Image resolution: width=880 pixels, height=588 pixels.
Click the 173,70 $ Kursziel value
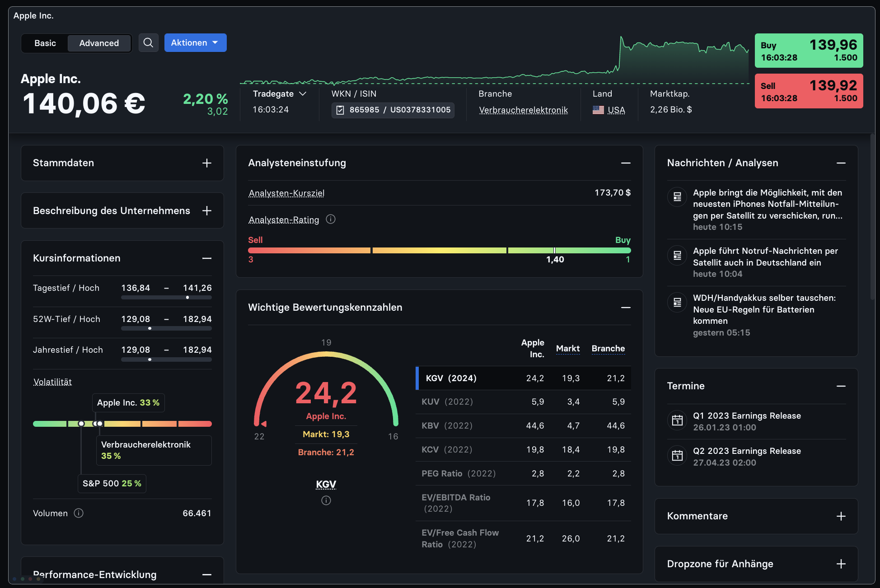(x=613, y=193)
